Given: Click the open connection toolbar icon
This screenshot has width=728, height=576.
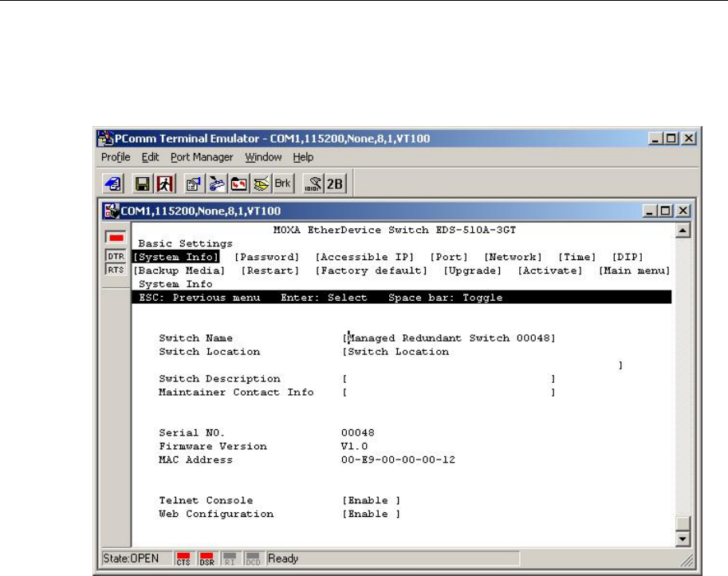Looking at the screenshot, I should (x=112, y=184).
